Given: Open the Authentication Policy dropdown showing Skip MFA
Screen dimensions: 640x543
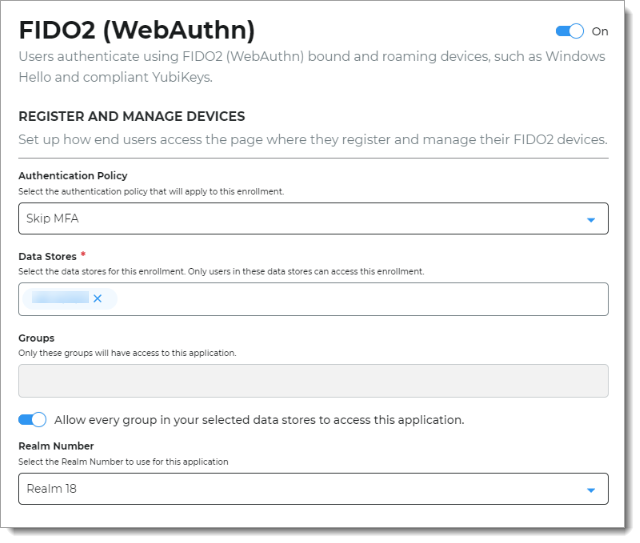Looking at the screenshot, I should click(x=313, y=218).
